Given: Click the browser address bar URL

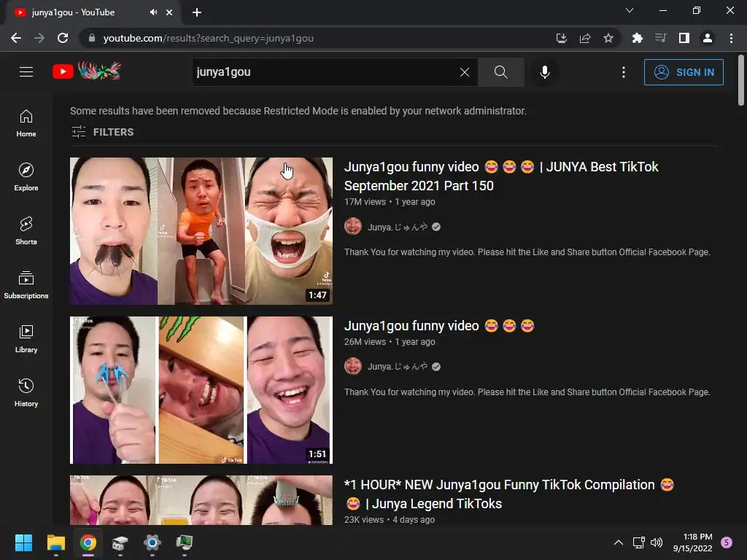Looking at the screenshot, I should (208, 38).
